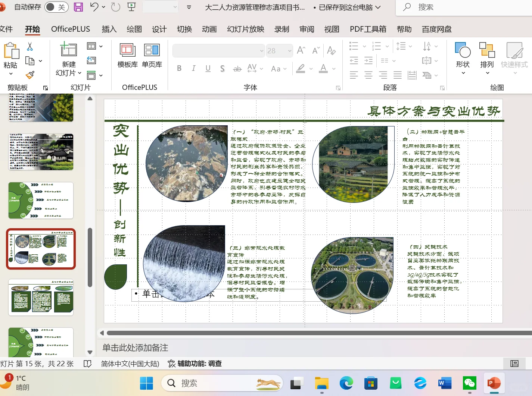
Task: Click the Cut scissors icon
Action: [30, 47]
